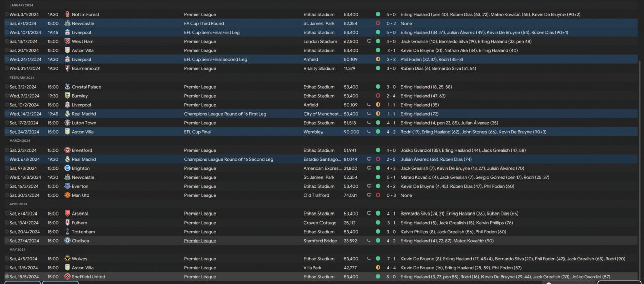Click the Burnley club badge
Image resolution: width=644 pixels, height=284 pixels.
(67, 96)
